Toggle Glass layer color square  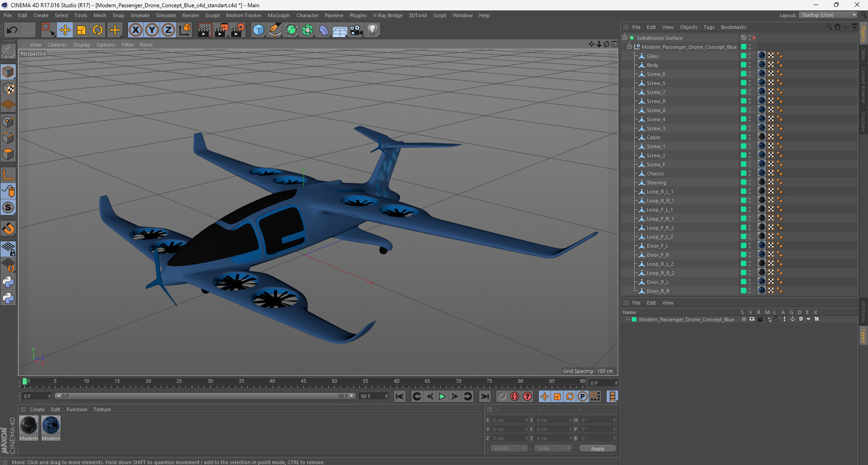tap(743, 56)
